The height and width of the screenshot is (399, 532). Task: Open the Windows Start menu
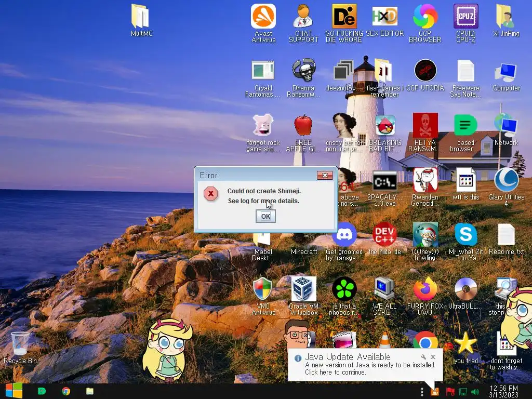tap(14, 391)
